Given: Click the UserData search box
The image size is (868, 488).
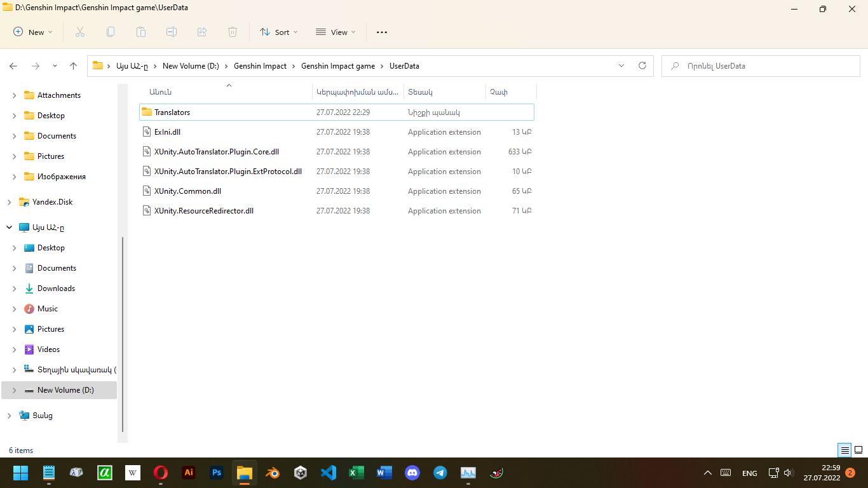Looking at the screenshot, I should pos(761,66).
